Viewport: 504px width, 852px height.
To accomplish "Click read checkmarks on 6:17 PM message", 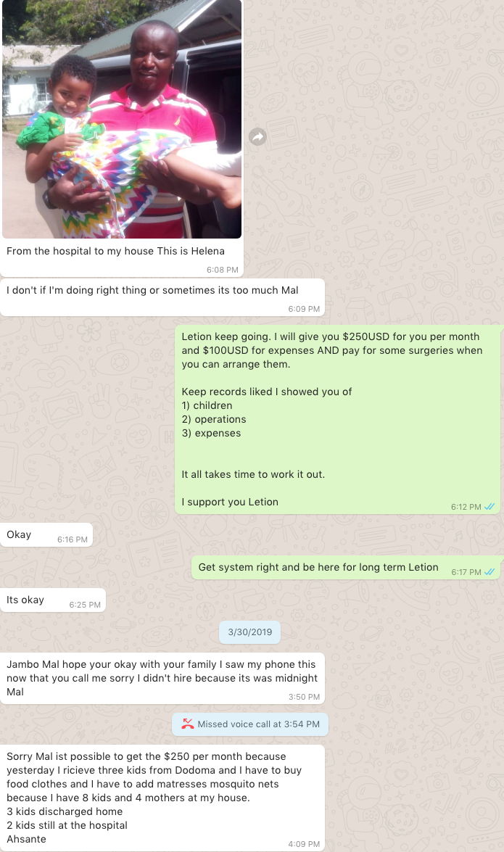I will pos(489,571).
